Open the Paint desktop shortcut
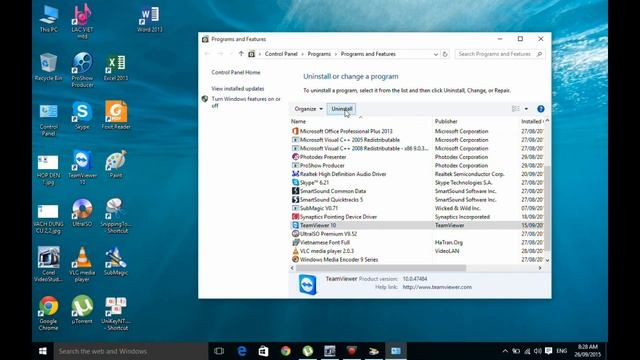 (x=116, y=164)
